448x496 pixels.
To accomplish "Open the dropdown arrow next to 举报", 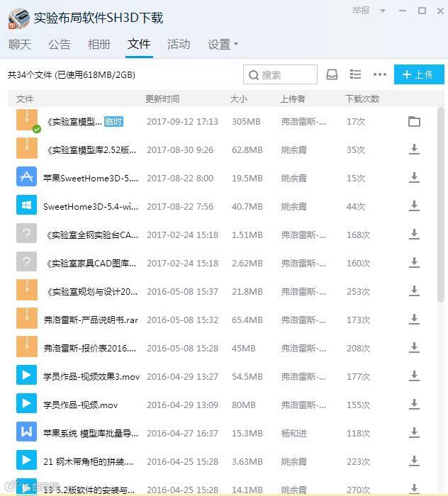I will pyautogui.click(x=383, y=11).
